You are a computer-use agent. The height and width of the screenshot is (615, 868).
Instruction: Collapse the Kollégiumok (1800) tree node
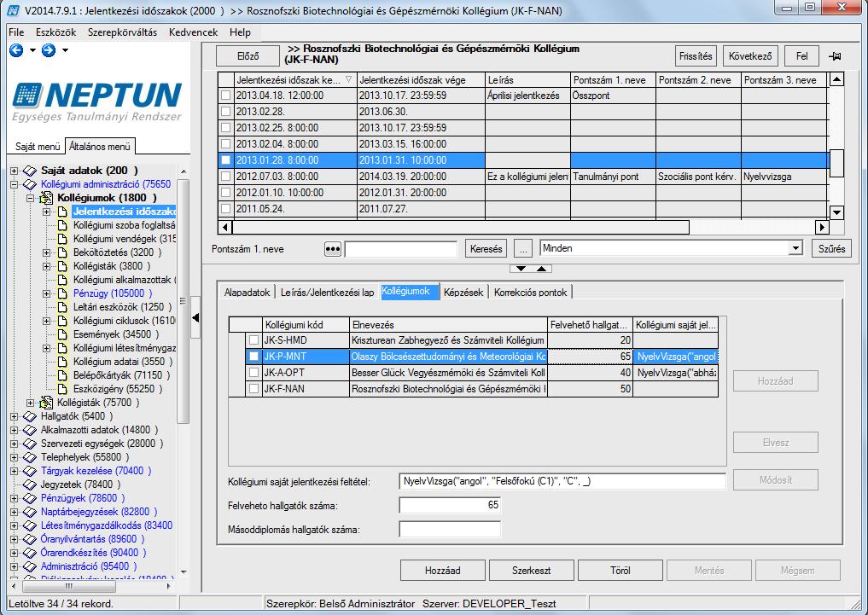(x=31, y=198)
